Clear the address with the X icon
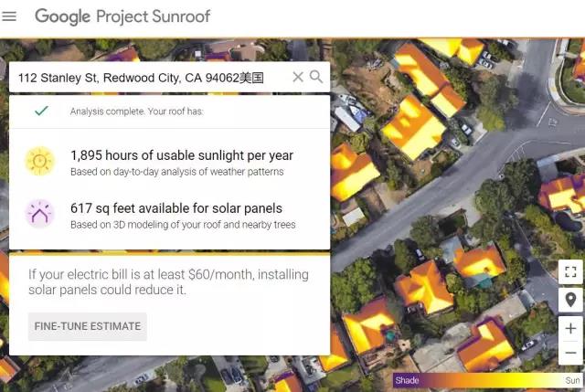Image resolution: width=585 pixels, height=392 pixels. (x=297, y=78)
